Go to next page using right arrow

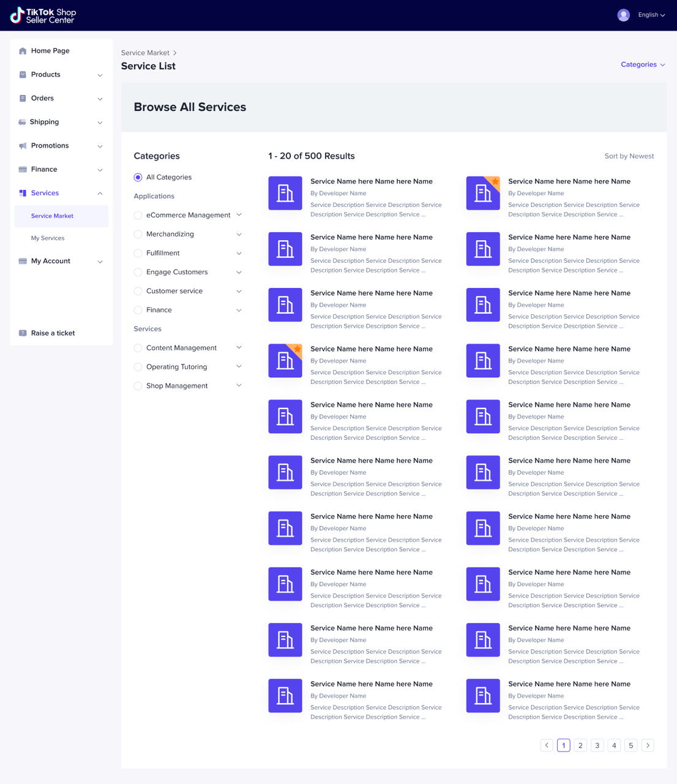pos(648,745)
